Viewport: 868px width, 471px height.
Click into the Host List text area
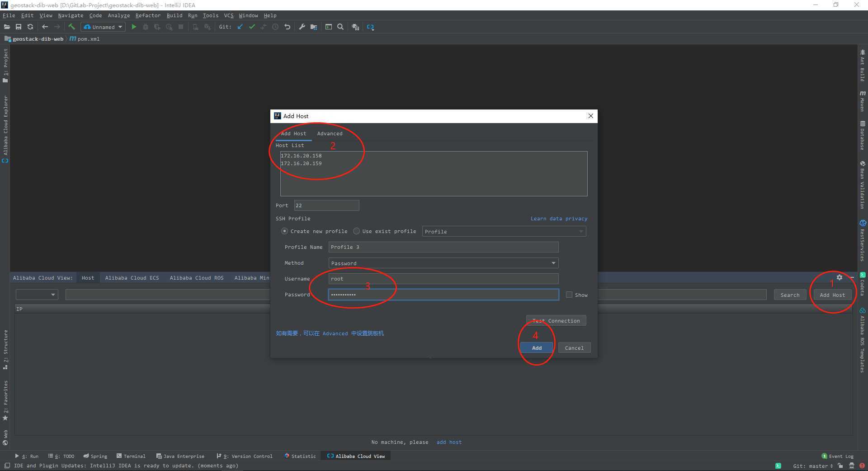[434, 174]
